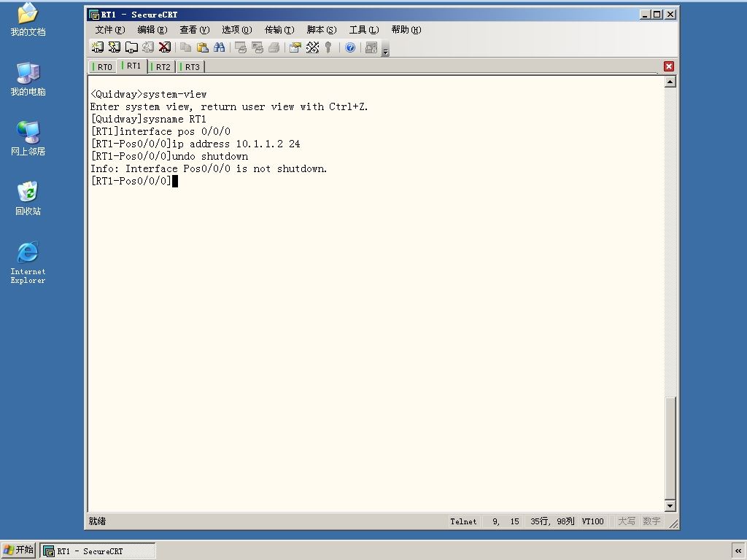Click 'Telnet' in the status bar
This screenshot has height=560, width=747.
463,521
